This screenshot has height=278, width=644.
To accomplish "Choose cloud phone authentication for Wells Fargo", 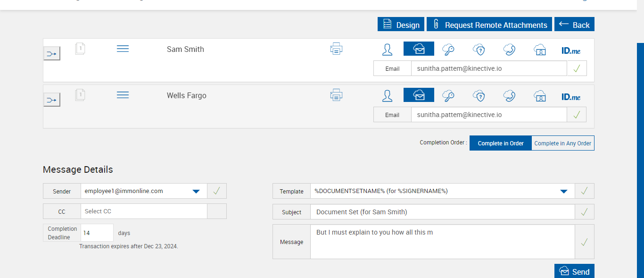I will click(509, 96).
